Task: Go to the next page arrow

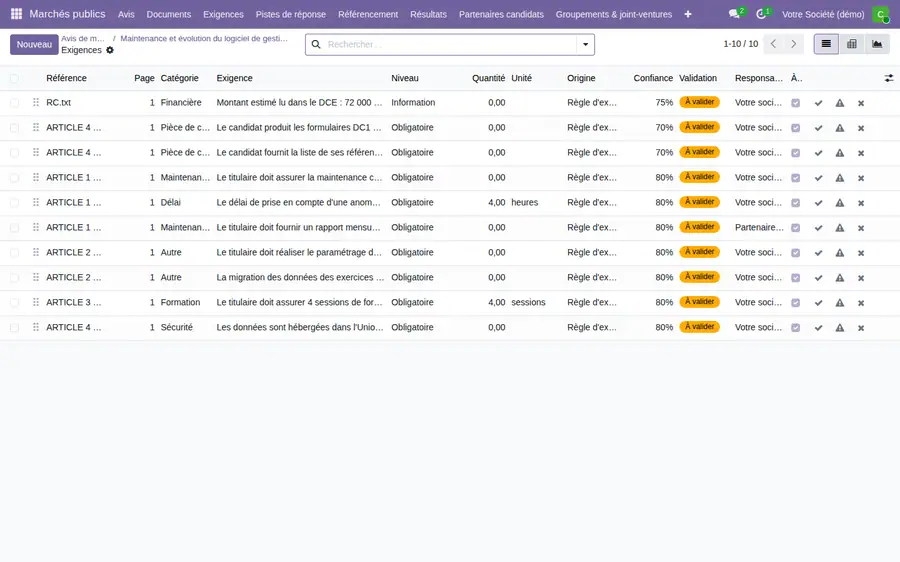Action: (794, 44)
